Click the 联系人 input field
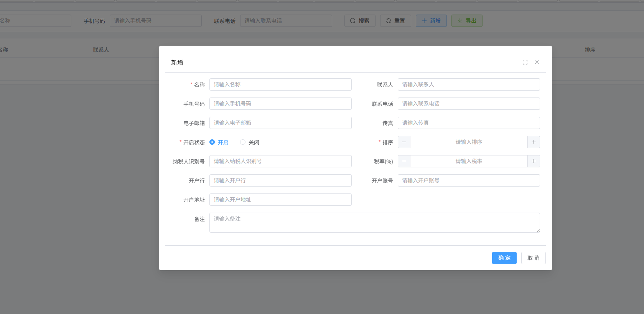644x314 pixels. tap(469, 84)
